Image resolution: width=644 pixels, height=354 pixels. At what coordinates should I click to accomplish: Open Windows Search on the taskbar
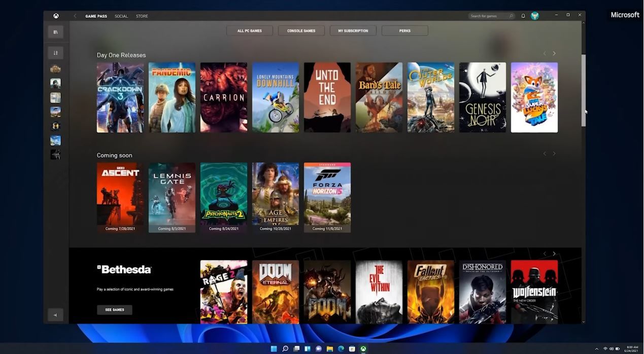click(285, 349)
